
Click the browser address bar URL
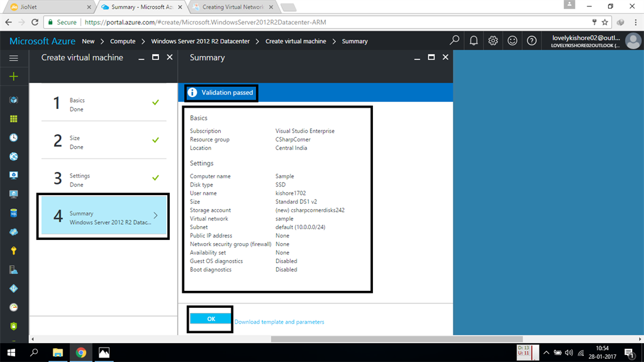(x=206, y=22)
